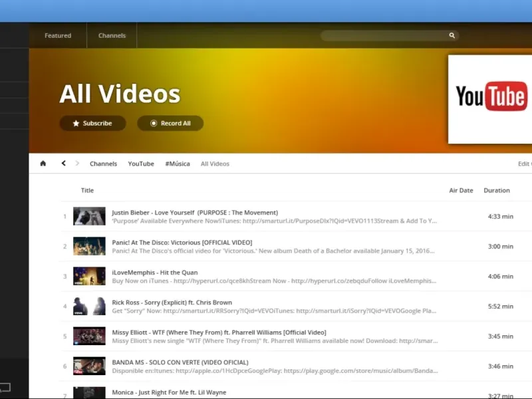This screenshot has height=399, width=532.
Task: Click the 5:52 min duration
Action: pyautogui.click(x=501, y=306)
